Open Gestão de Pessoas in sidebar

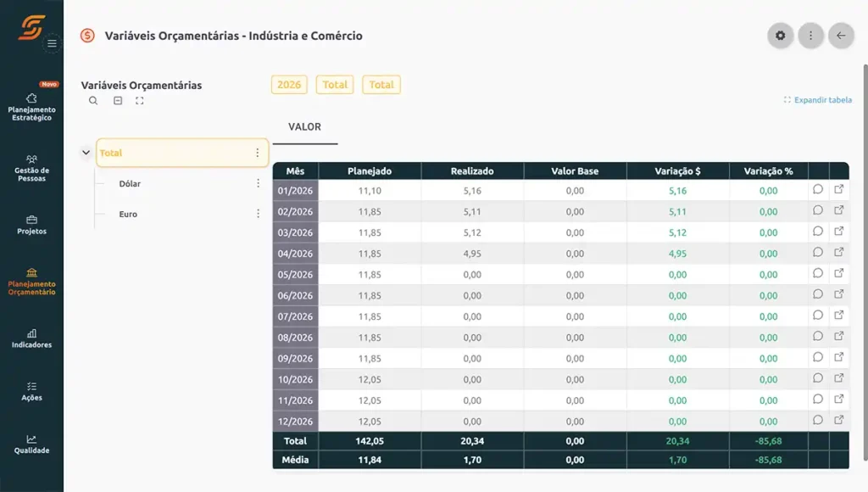pos(31,169)
